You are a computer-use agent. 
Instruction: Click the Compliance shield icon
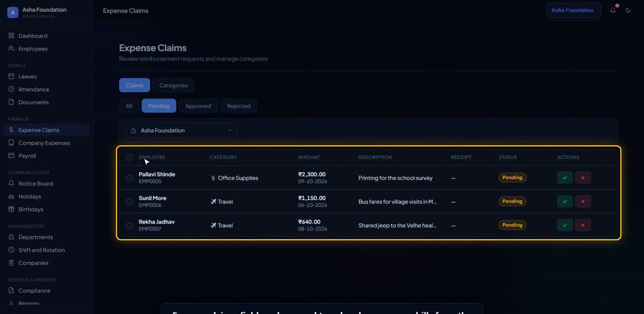pos(11,291)
